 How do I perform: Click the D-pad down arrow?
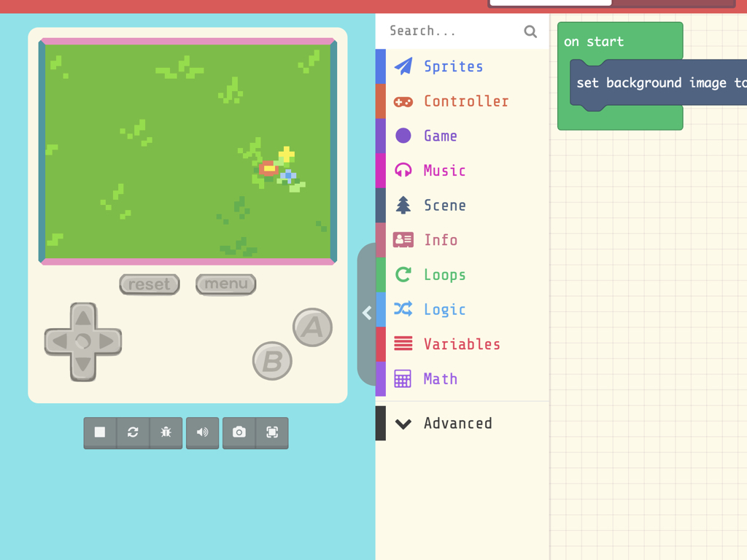pos(83,366)
